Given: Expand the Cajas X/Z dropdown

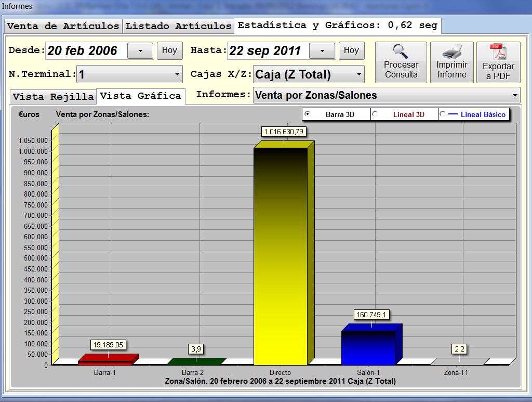Looking at the screenshot, I should coord(359,74).
